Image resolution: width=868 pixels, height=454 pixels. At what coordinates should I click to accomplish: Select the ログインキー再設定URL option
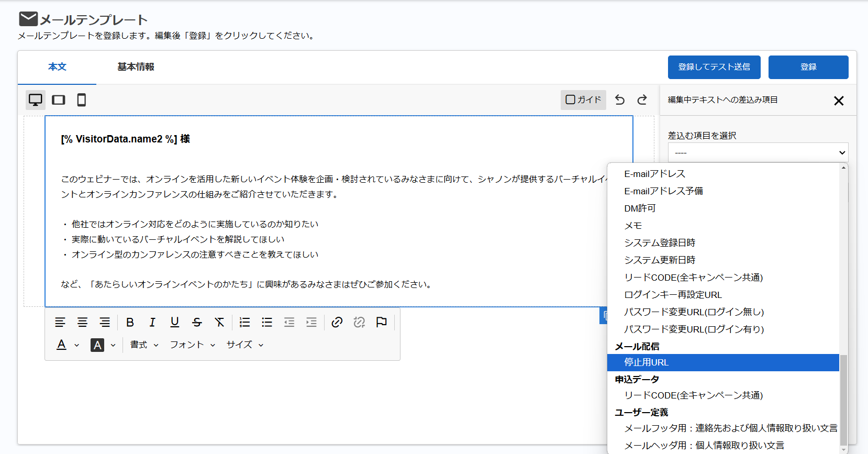(723, 295)
